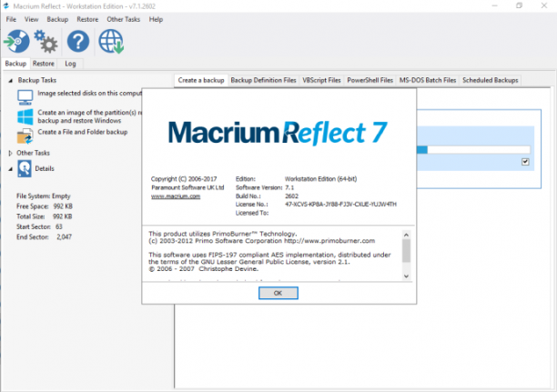
Task: Toggle the checkbox beside the disk usage bar
Action: (x=525, y=162)
